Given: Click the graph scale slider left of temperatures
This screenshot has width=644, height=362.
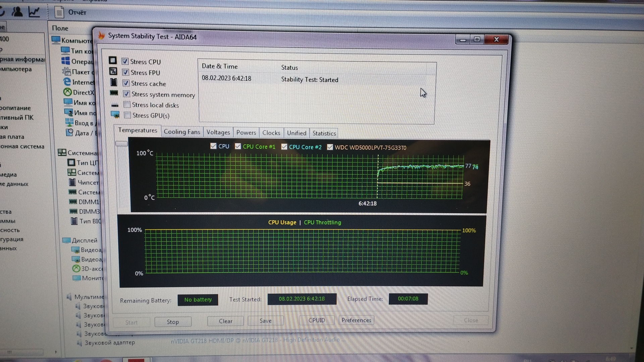Looking at the screenshot, I should pyautogui.click(x=121, y=144).
